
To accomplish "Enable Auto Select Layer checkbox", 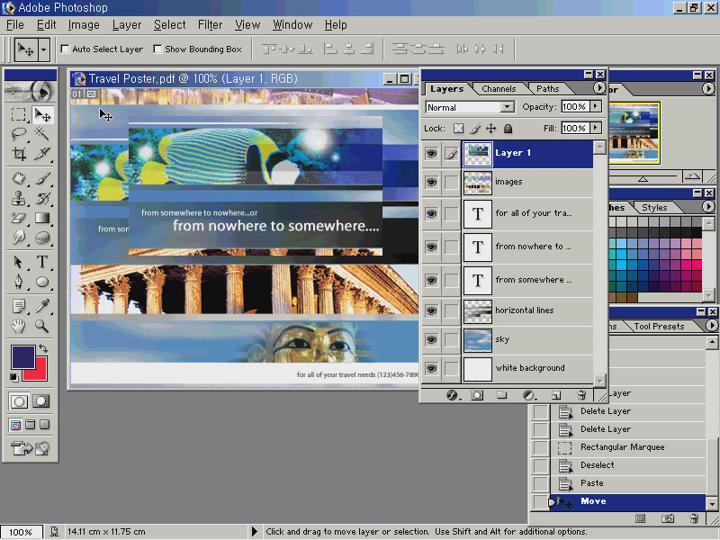I will point(65,49).
